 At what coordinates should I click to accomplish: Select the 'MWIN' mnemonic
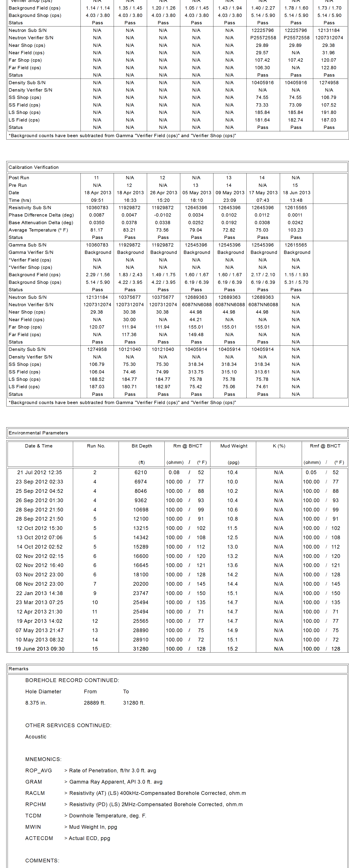(33, 827)
